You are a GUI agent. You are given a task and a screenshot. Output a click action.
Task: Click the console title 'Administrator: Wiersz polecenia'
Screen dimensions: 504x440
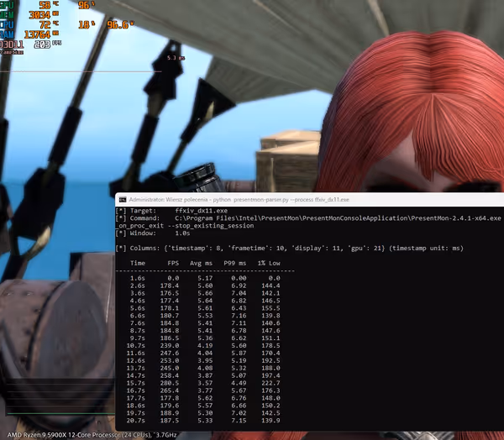[169, 200]
